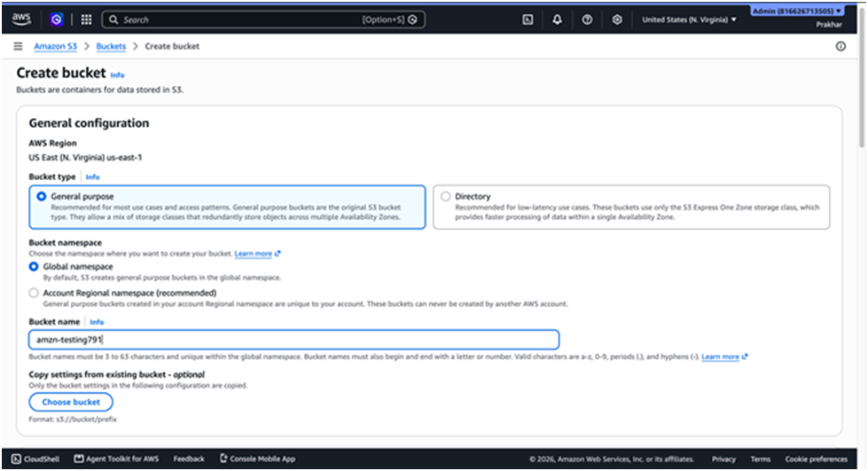
Task: Open settings gear icon
Action: point(617,20)
